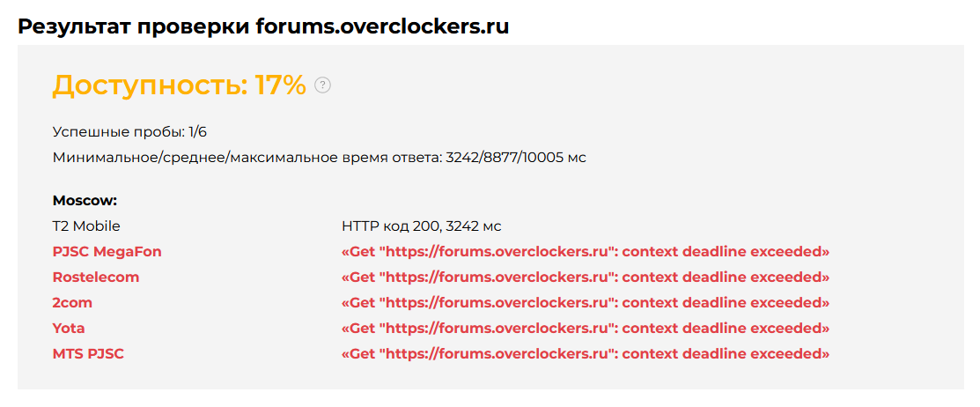
Task: Click the "Успешные пробы: 1/6" line
Action: click(x=129, y=132)
